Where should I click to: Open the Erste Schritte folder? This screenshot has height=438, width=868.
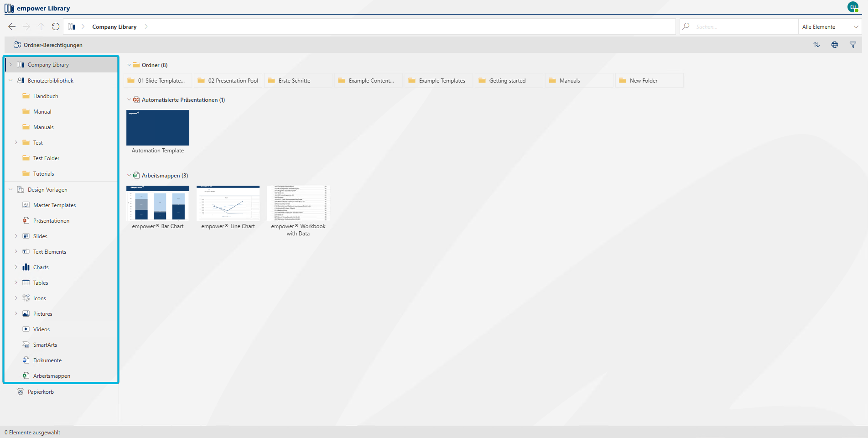click(x=298, y=80)
